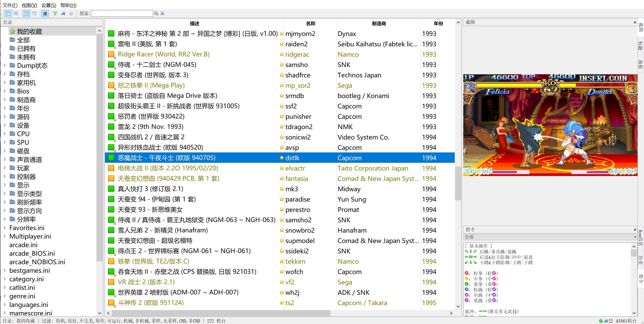Expand the CPU tree node
Viewport: 644px width, 324px height.
click(x=4, y=134)
